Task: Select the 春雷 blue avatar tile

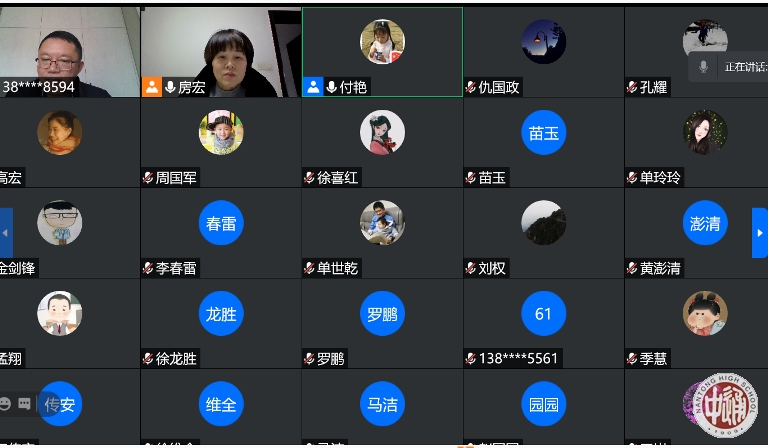Action: tap(221, 223)
